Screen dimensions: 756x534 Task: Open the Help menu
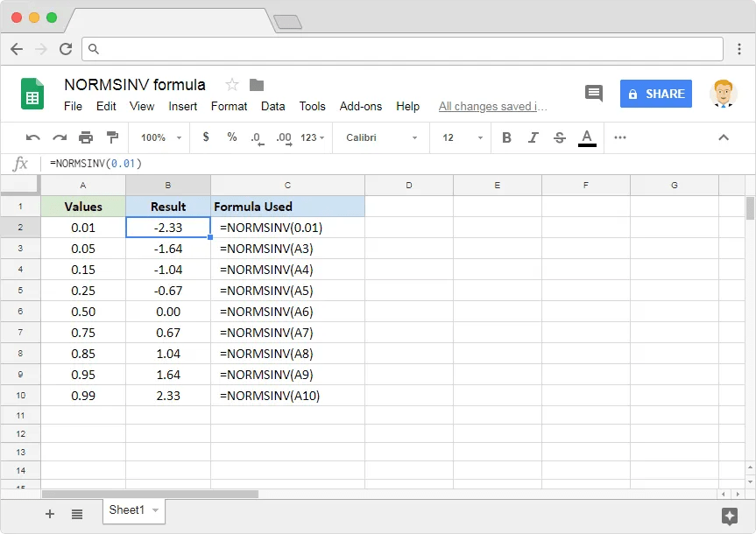pyautogui.click(x=408, y=106)
